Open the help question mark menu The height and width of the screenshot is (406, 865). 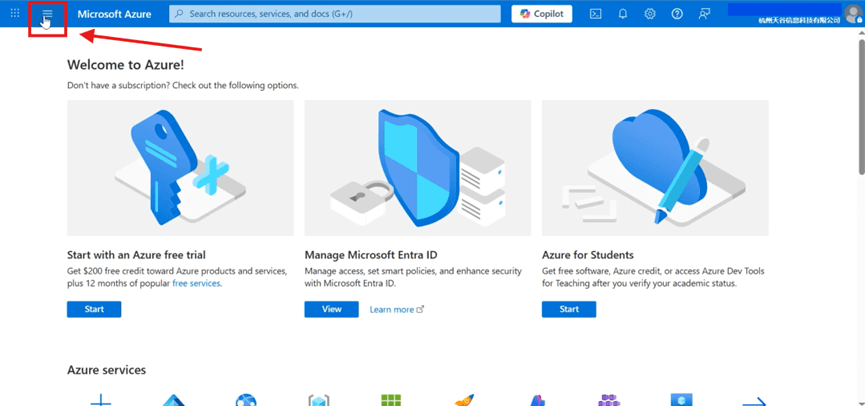[677, 14]
